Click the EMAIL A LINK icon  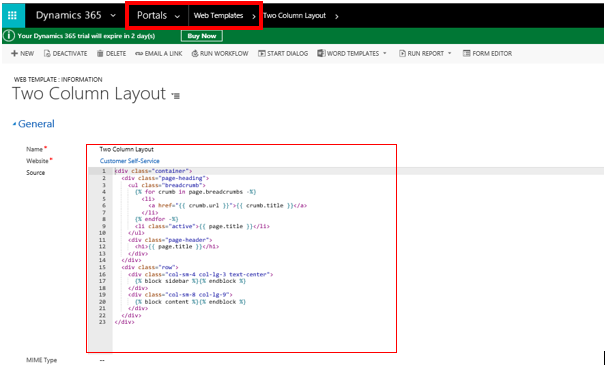coord(139,54)
